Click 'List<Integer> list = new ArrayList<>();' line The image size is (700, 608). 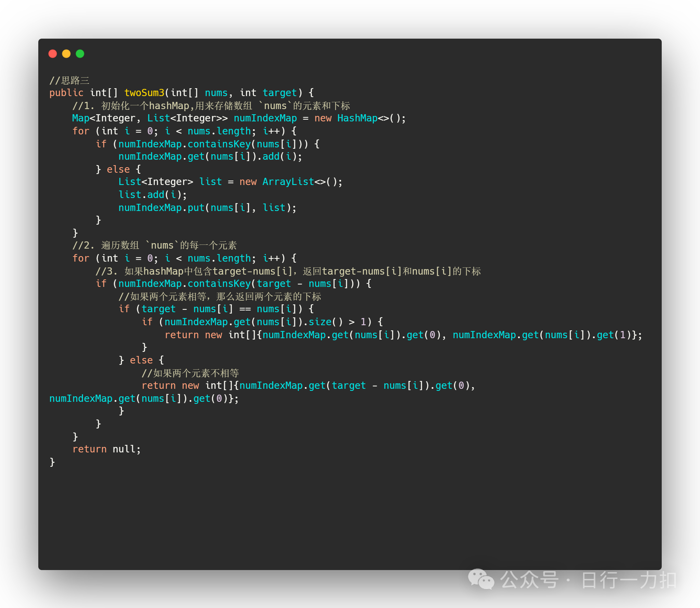click(230, 182)
